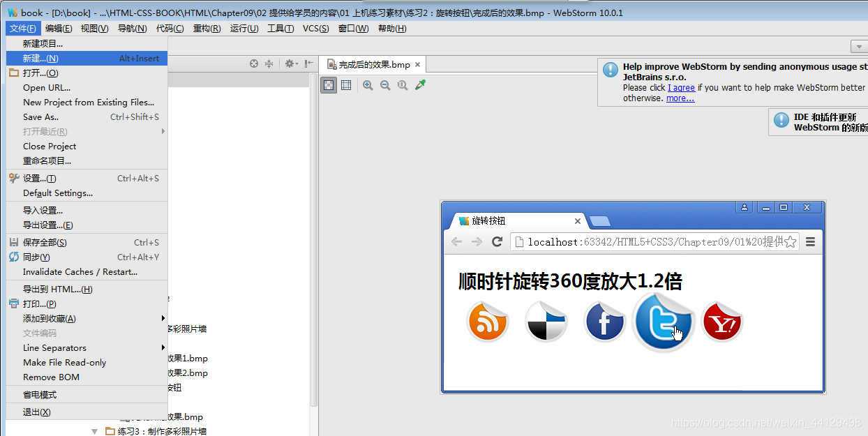The height and width of the screenshot is (436, 868).
Task: Open the 运行(U) menu
Action: (244, 29)
